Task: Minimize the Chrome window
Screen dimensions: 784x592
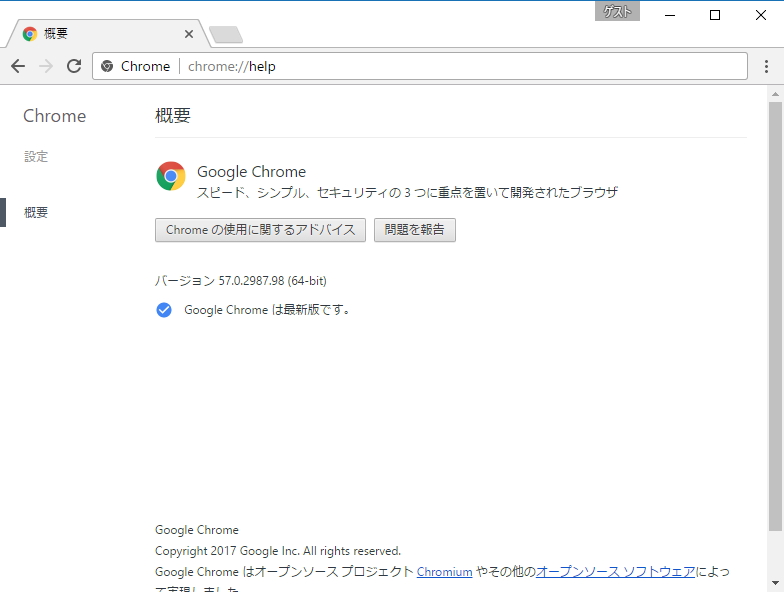Action: pos(670,15)
